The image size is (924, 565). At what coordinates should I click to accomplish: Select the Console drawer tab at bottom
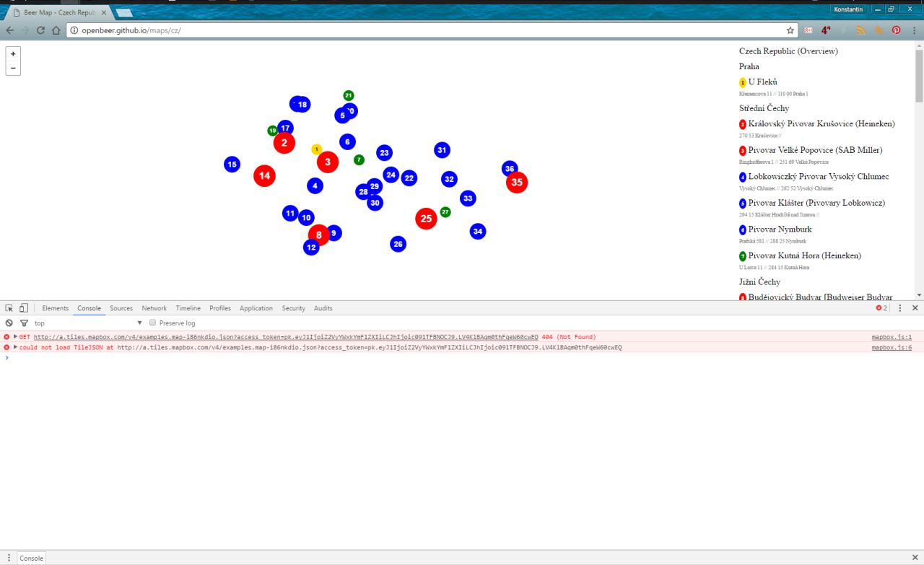pyautogui.click(x=31, y=558)
